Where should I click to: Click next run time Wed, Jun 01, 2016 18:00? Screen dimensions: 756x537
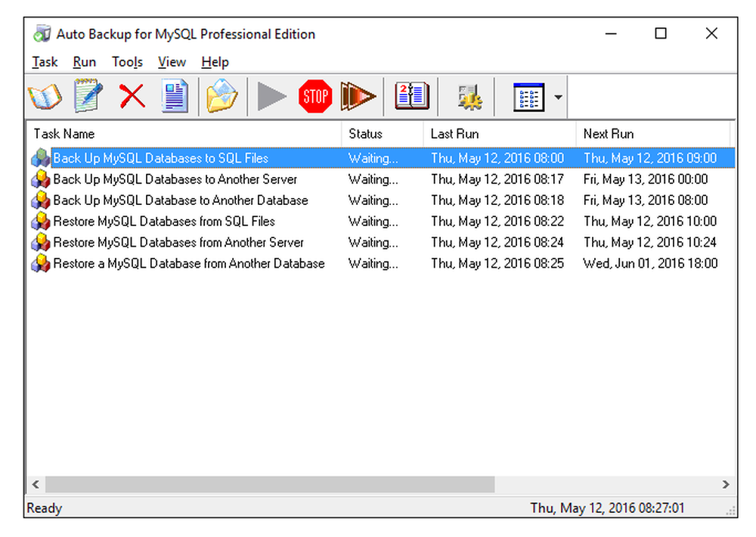650,263
